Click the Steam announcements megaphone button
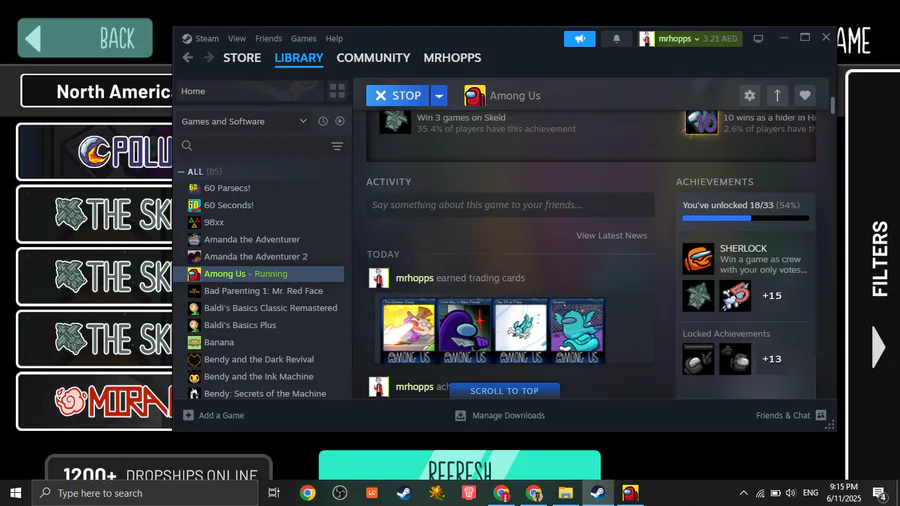Image resolution: width=900 pixels, height=506 pixels. point(579,38)
